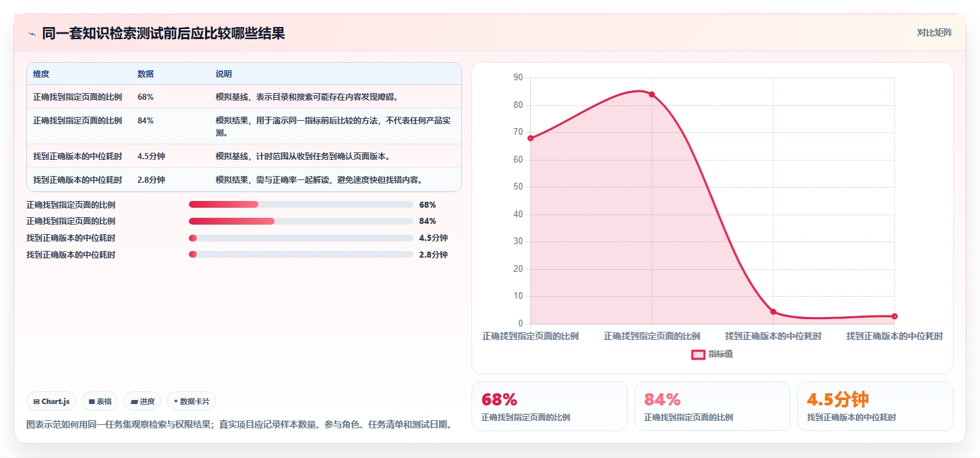The height and width of the screenshot is (458, 980).
Task: Click the 68% cell in the table
Action: pyautogui.click(x=146, y=97)
